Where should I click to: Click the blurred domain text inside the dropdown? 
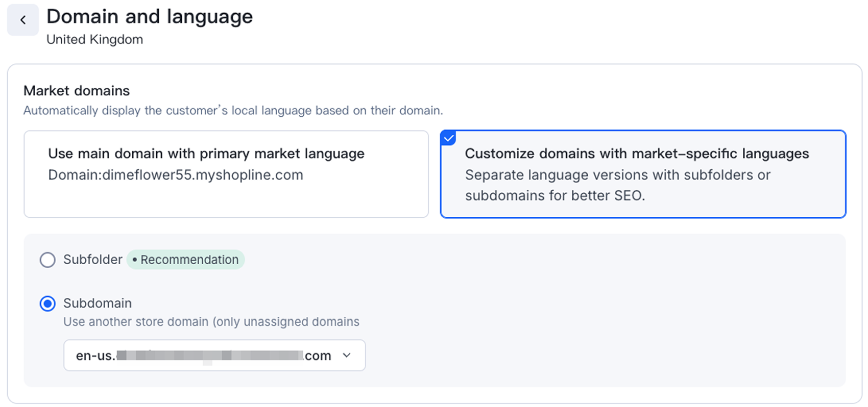coord(210,355)
